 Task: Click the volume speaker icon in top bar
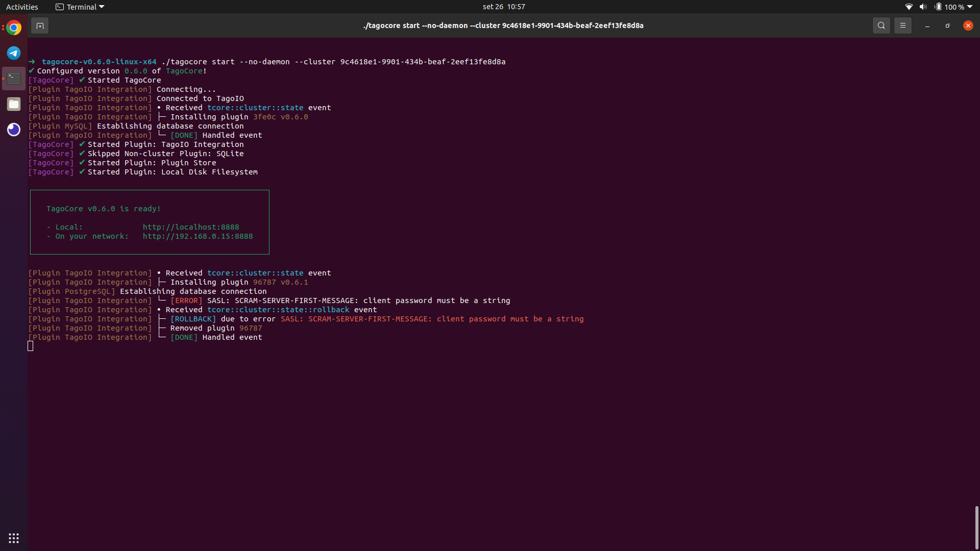tap(923, 7)
